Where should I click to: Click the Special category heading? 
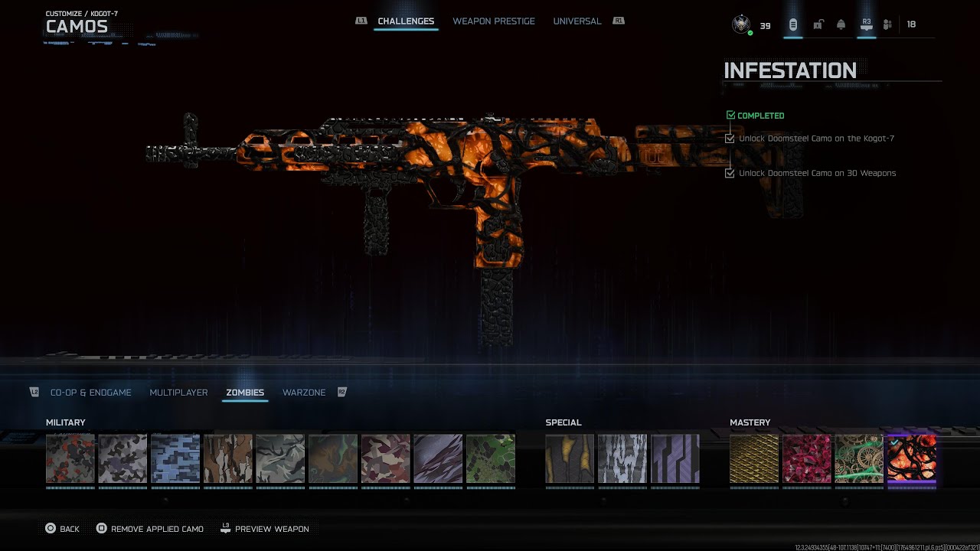click(x=563, y=422)
